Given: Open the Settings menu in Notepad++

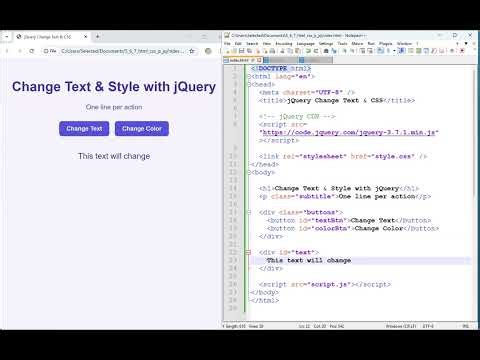Looking at the screenshot, I should [326, 44].
